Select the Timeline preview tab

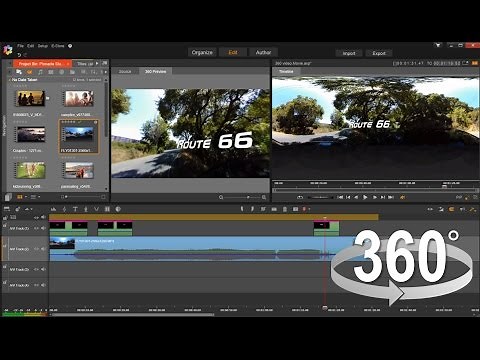click(286, 71)
